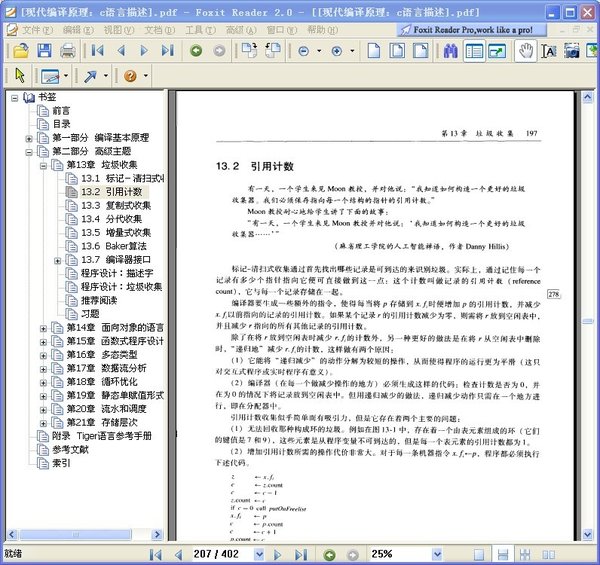Rotate page clockwise icon

[x=249, y=50]
